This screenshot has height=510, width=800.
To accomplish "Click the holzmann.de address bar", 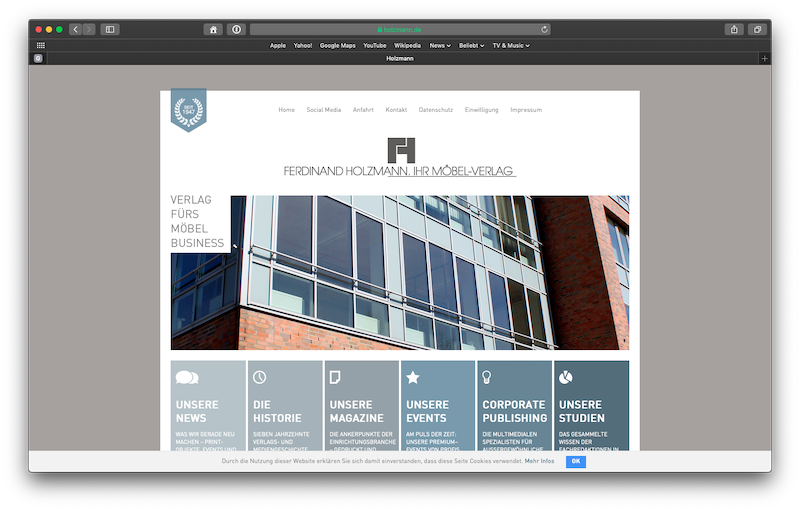I will [x=399, y=30].
